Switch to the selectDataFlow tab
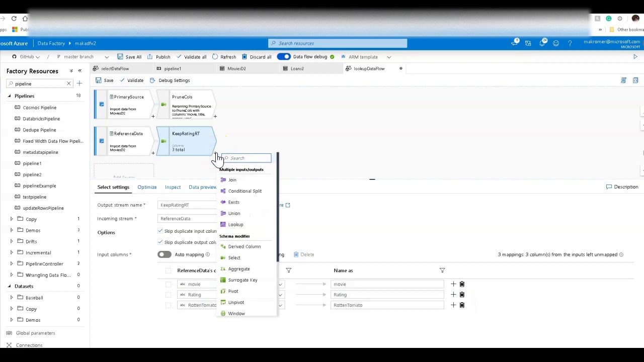Image resolution: width=644 pixels, height=362 pixels. click(115, 68)
